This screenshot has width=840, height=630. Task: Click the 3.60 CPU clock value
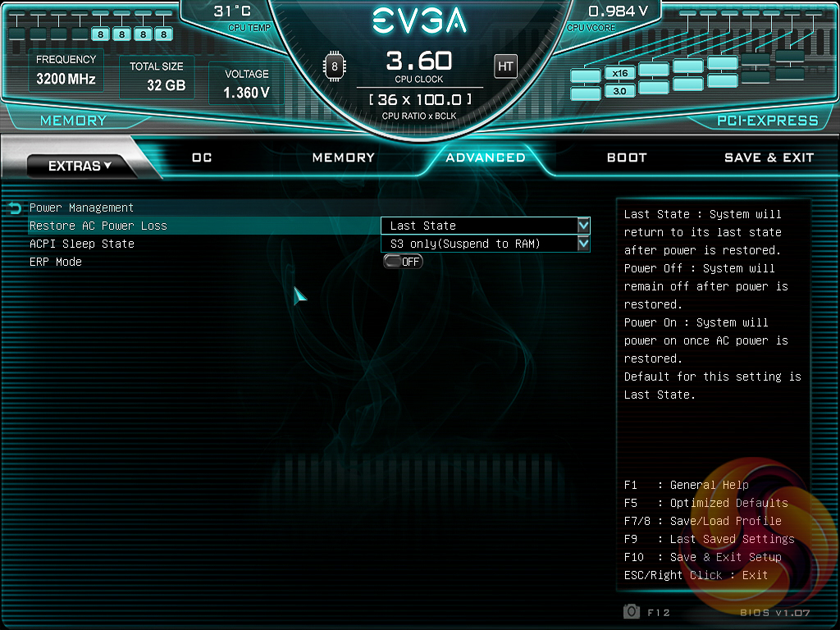[x=419, y=61]
